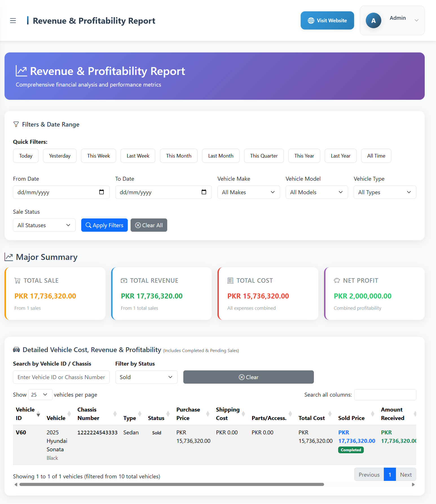Viewport: 436px width, 504px height.
Task: Select the Last Year quick filter
Action: (x=340, y=156)
